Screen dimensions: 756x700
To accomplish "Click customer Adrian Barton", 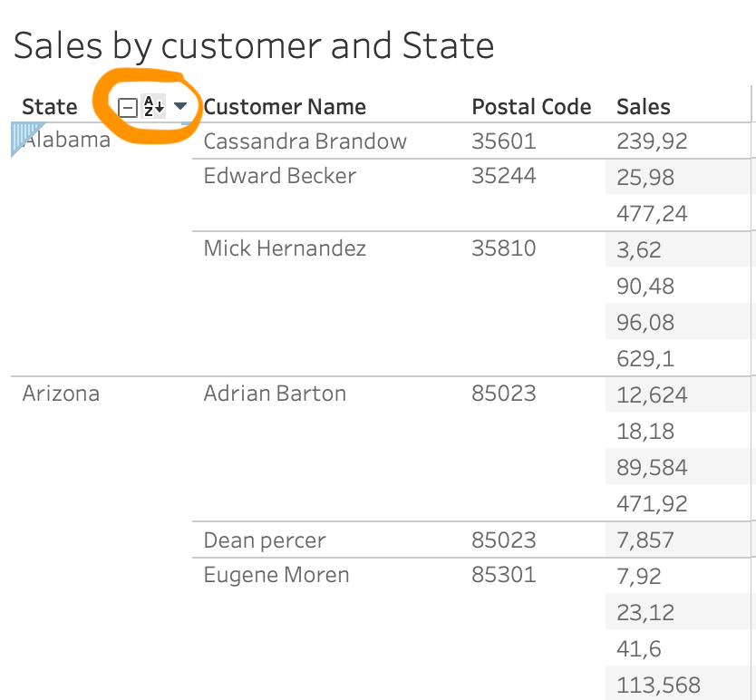I will coord(275,394).
